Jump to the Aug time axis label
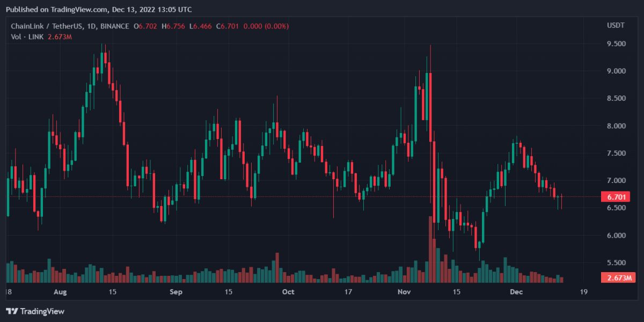644x322 pixels. tap(60, 292)
